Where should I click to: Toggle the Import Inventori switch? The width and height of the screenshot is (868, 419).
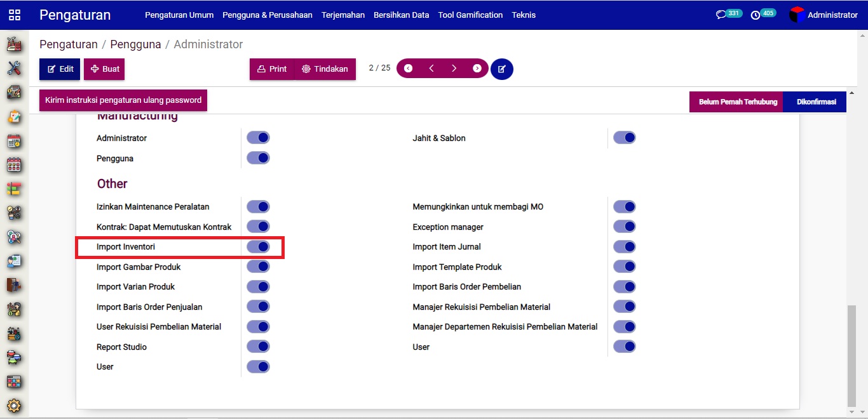coord(258,247)
